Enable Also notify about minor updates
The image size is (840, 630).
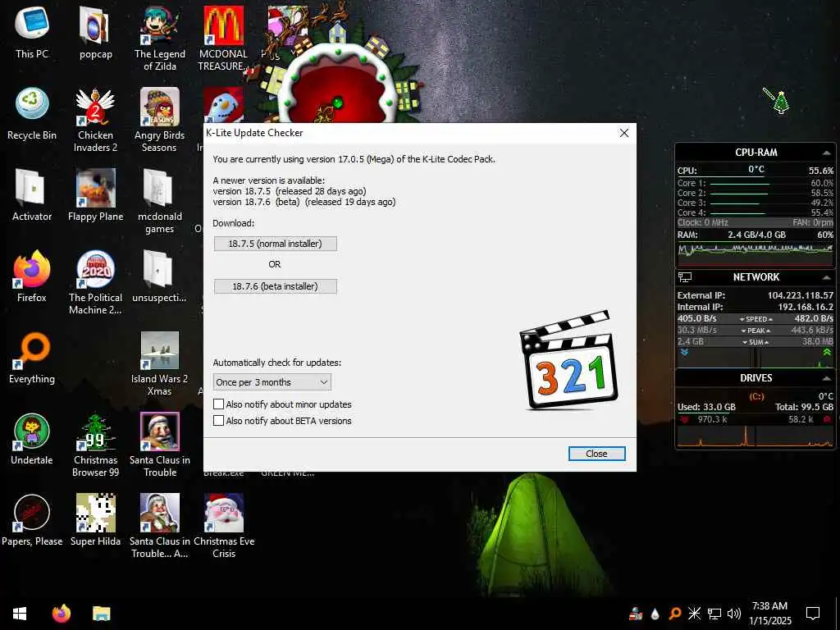pyautogui.click(x=218, y=404)
